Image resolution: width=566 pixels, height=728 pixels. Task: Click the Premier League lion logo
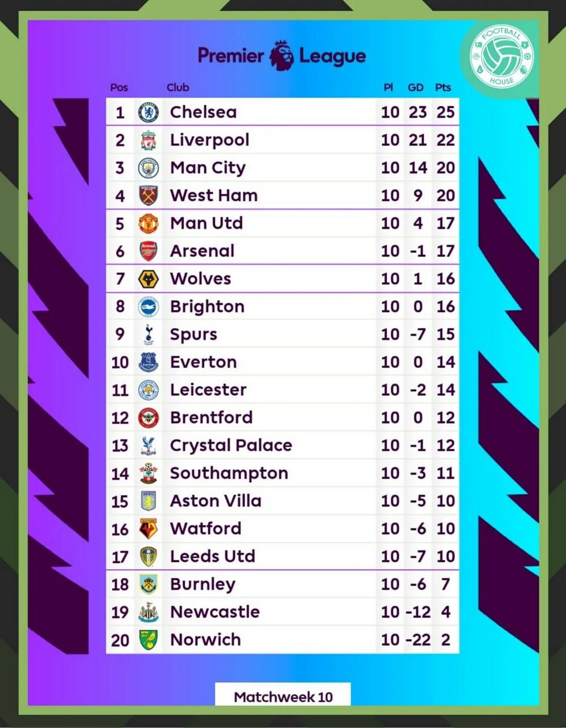tap(282, 56)
